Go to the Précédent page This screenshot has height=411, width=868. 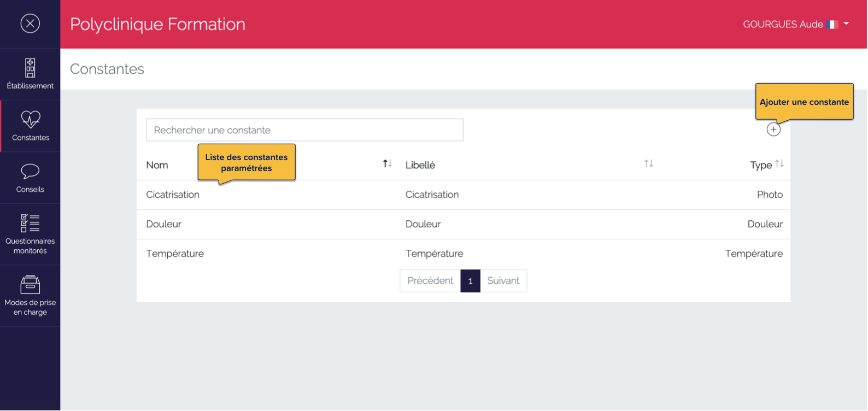(430, 281)
